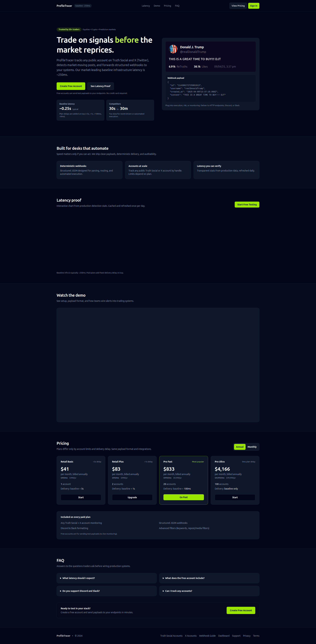Open X Accounts footer link
The height and width of the screenshot is (644, 316).
point(191,636)
